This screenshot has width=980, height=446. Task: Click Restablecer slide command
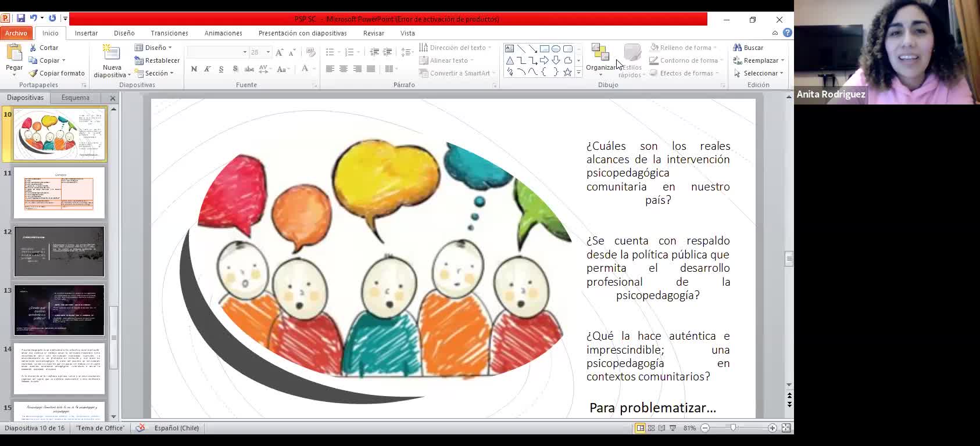coord(157,60)
